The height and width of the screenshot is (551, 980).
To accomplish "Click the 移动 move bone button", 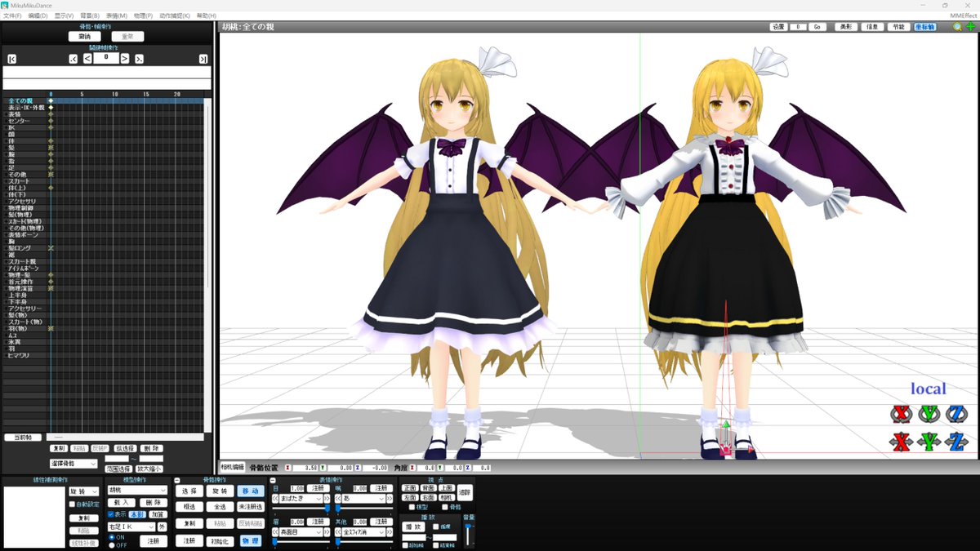I will click(x=251, y=491).
